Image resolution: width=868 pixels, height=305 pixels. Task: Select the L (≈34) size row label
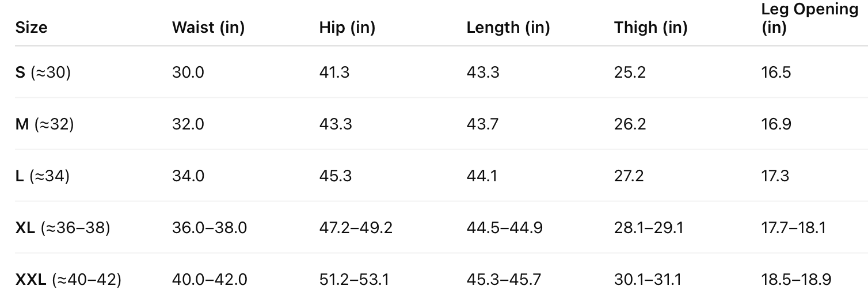pos(42,176)
